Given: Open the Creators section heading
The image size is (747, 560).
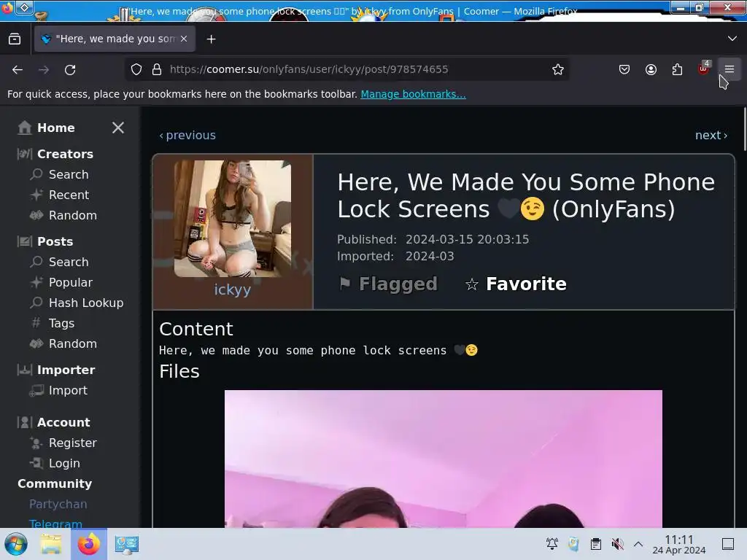Looking at the screenshot, I should pyautogui.click(x=65, y=154).
